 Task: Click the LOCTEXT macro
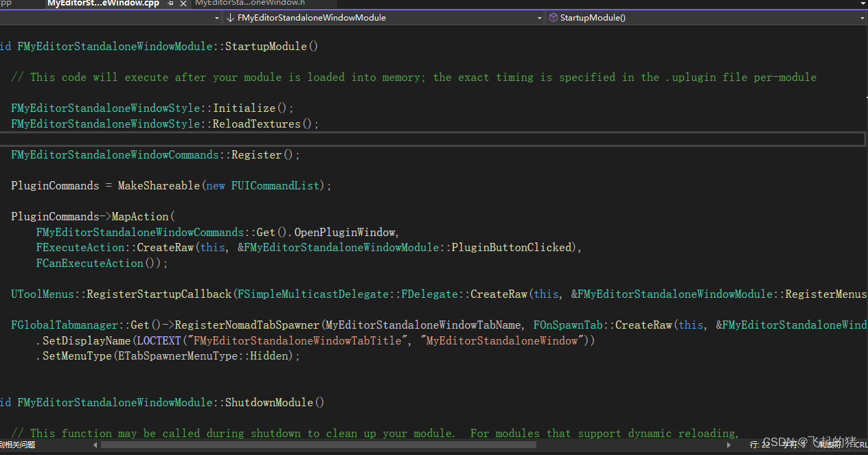[x=159, y=341]
